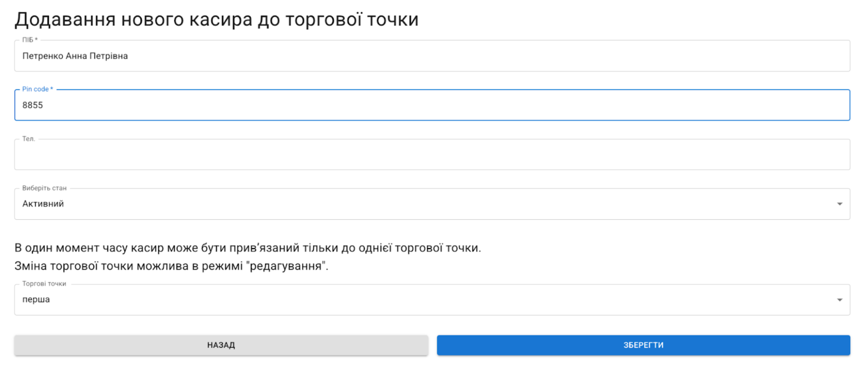Click the caret arrow in the state selector
868x372 pixels.
tap(839, 204)
